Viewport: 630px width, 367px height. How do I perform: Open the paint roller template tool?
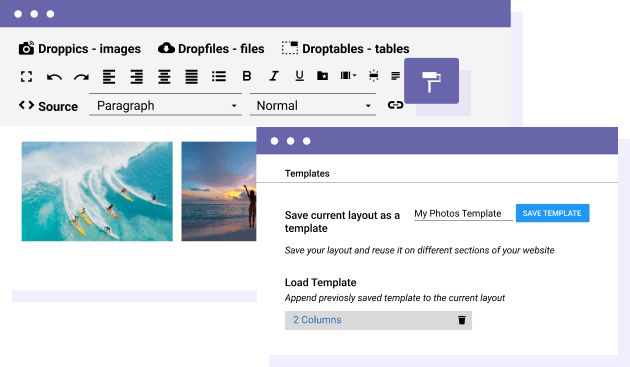click(432, 81)
